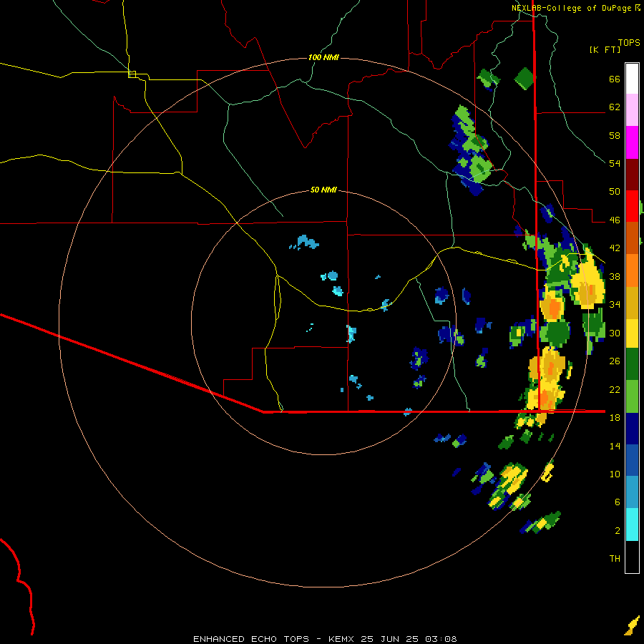
Task: Click the '54' legend value
Action: pos(615,163)
